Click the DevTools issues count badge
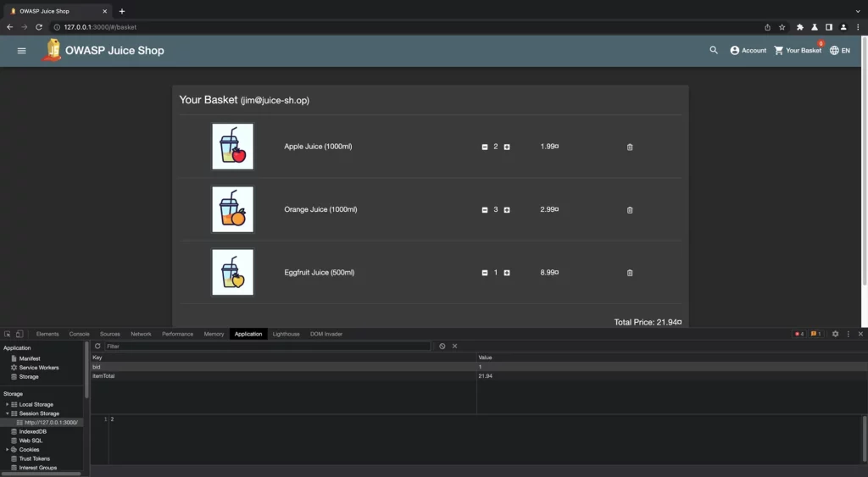868x477 pixels. [816, 334]
